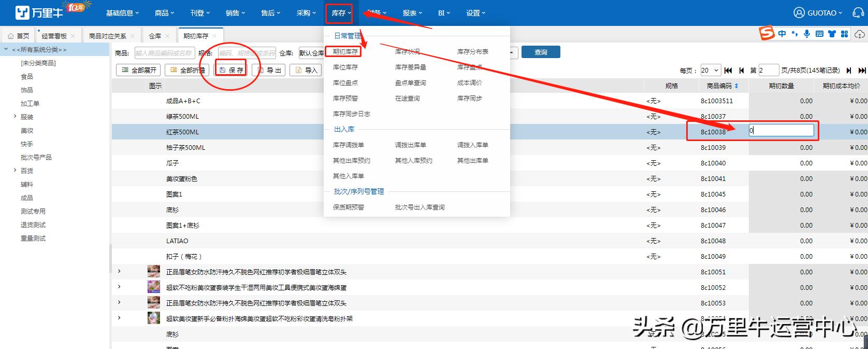Expand the 服装 category tree node
Viewport: 868px width, 349px height.
15,117
